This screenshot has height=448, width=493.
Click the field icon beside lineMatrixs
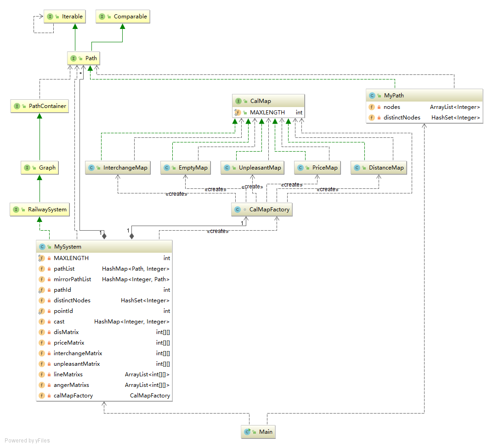41,375
